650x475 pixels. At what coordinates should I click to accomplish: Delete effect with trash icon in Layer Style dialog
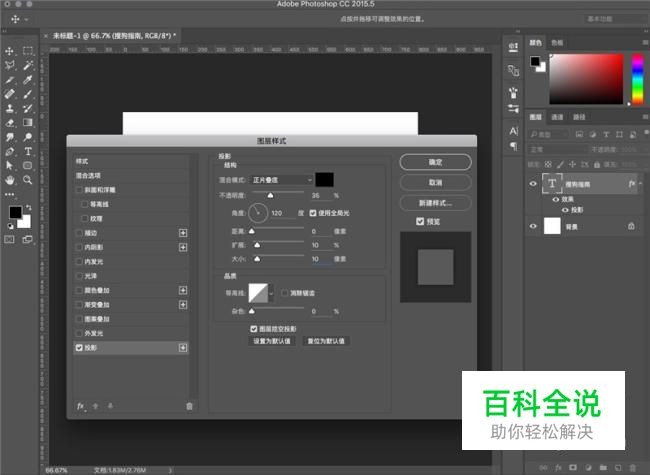click(x=189, y=406)
